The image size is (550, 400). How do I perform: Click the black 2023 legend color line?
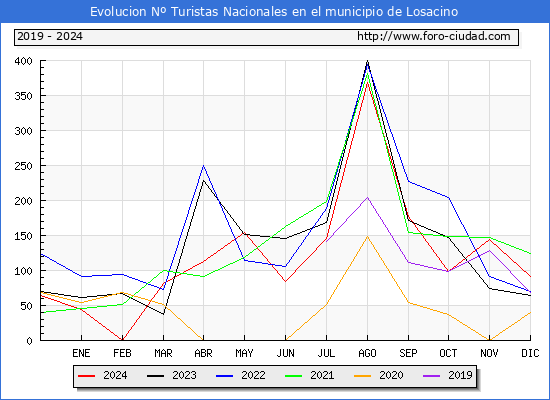155,376
